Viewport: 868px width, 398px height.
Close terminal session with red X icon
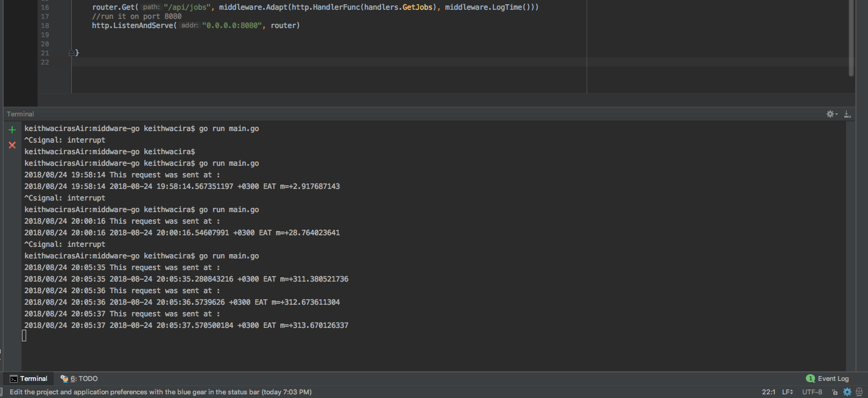click(x=12, y=145)
